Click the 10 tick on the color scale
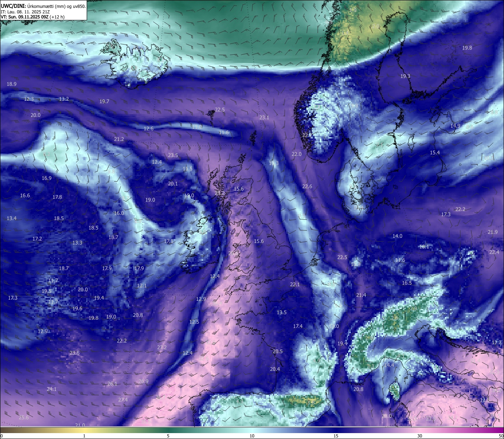 pos(252,436)
